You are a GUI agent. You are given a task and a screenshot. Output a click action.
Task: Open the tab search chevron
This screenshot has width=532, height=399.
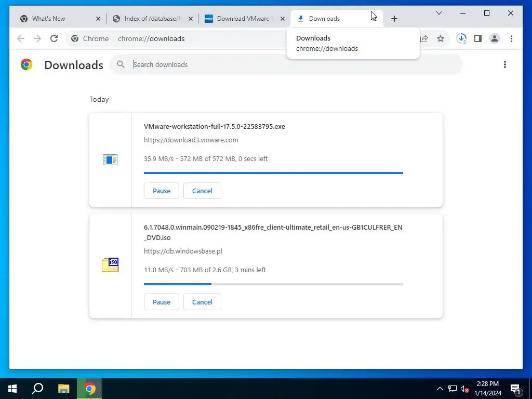click(439, 13)
